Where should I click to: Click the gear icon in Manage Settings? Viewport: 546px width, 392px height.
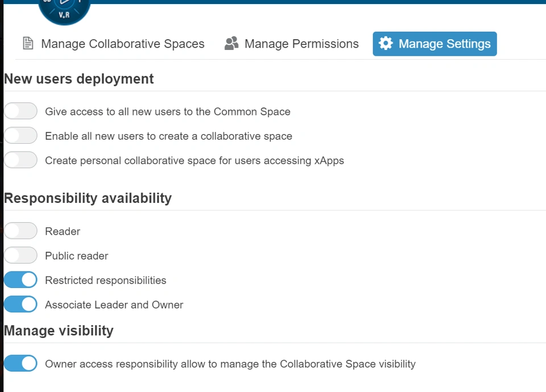pos(386,44)
